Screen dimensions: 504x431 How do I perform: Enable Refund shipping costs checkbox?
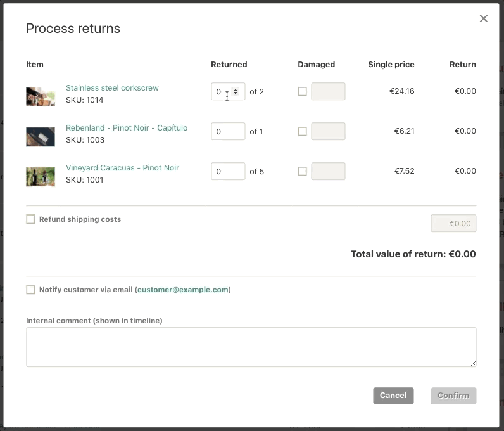(x=30, y=219)
